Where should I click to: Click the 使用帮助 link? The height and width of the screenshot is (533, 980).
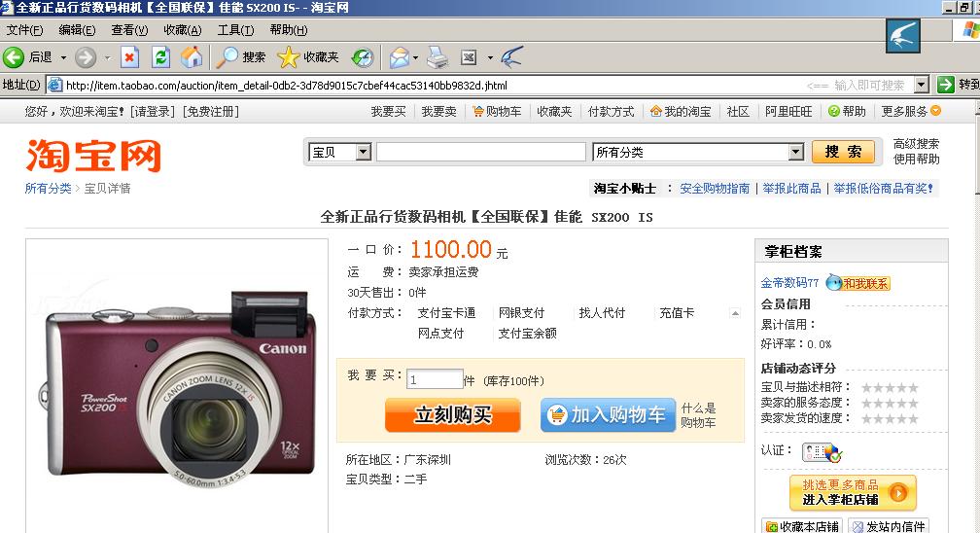tap(916, 159)
